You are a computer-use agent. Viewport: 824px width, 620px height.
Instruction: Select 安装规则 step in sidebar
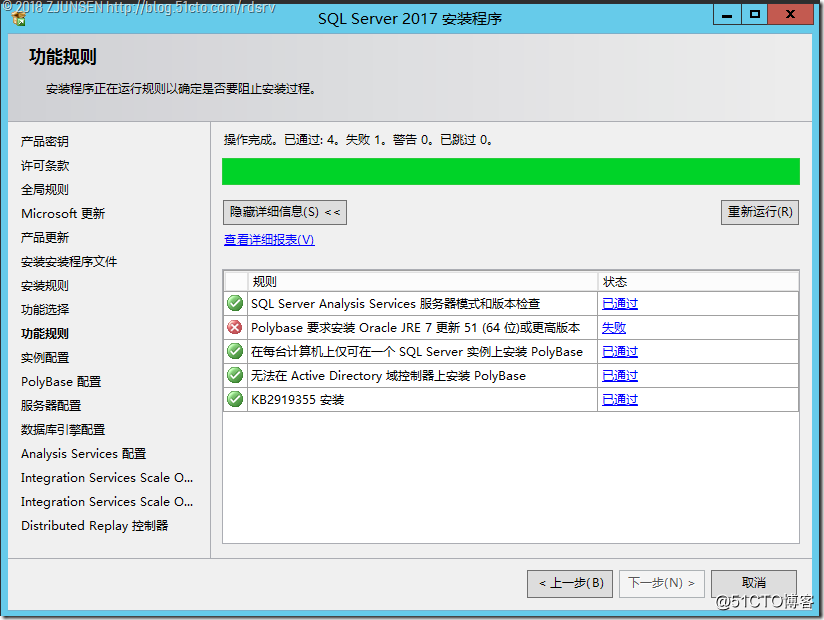tap(45, 286)
